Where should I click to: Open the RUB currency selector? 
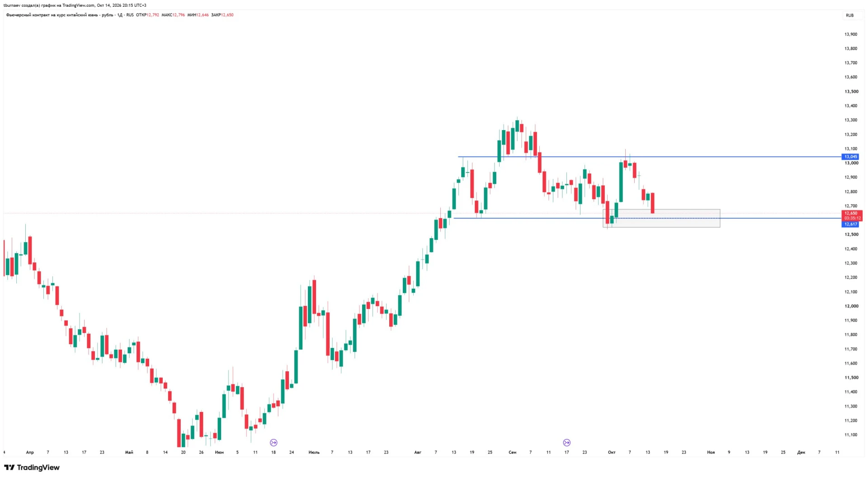[x=850, y=15]
